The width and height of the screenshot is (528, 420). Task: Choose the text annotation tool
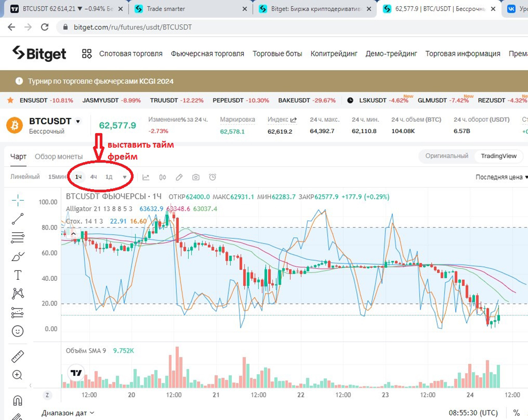[18, 274]
